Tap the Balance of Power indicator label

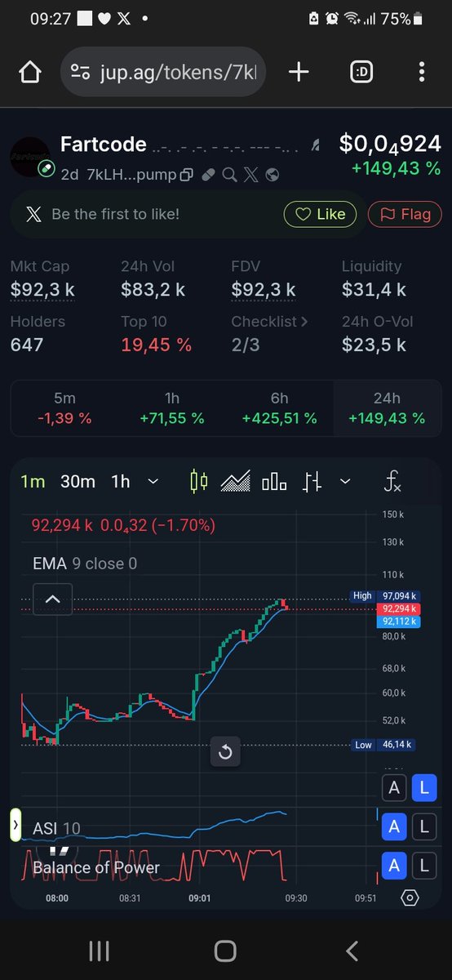tap(96, 867)
